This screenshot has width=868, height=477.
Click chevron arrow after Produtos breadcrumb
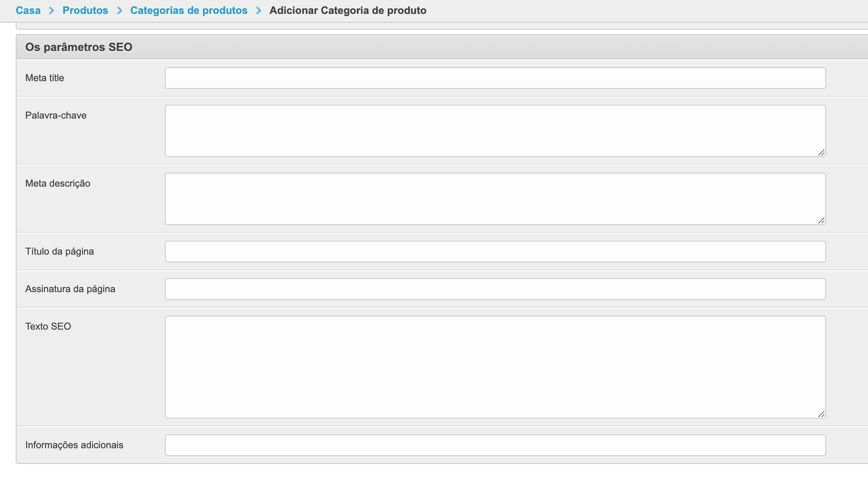[120, 10]
